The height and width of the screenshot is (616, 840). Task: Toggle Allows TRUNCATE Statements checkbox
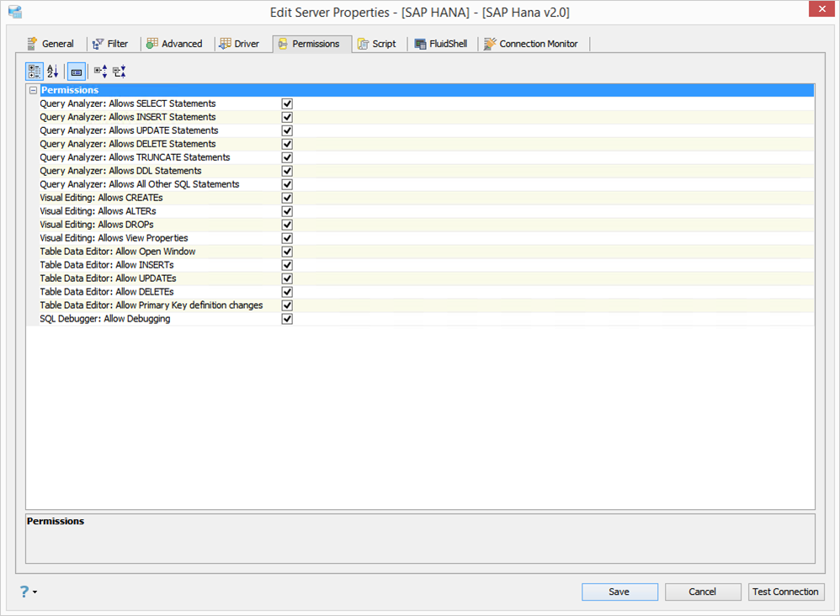tap(287, 157)
